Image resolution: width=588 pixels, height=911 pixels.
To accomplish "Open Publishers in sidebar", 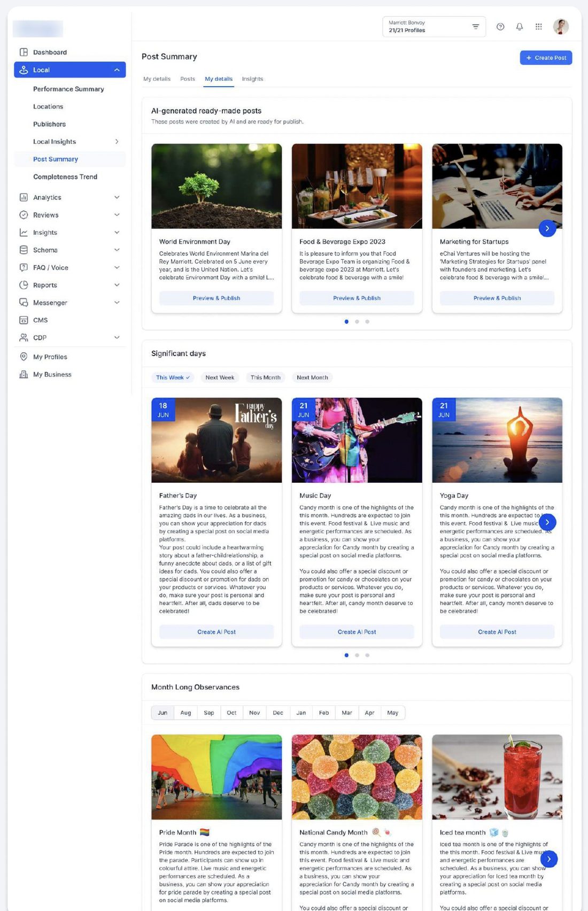I will 49,124.
